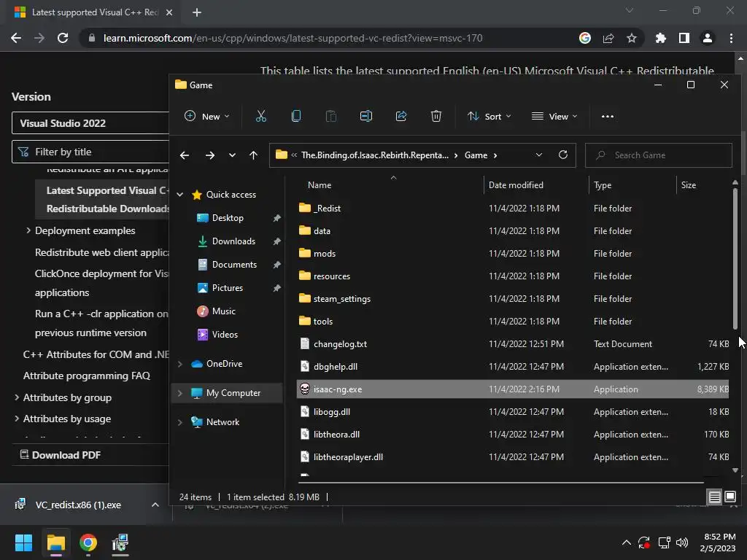
Task: Click the Explorer vertical scrollbar
Action: pyautogui.click(x=735, y=257)
